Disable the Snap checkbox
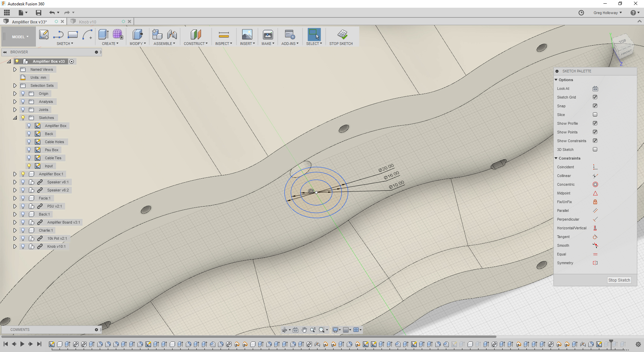644x352 pixels. (595, 106)
